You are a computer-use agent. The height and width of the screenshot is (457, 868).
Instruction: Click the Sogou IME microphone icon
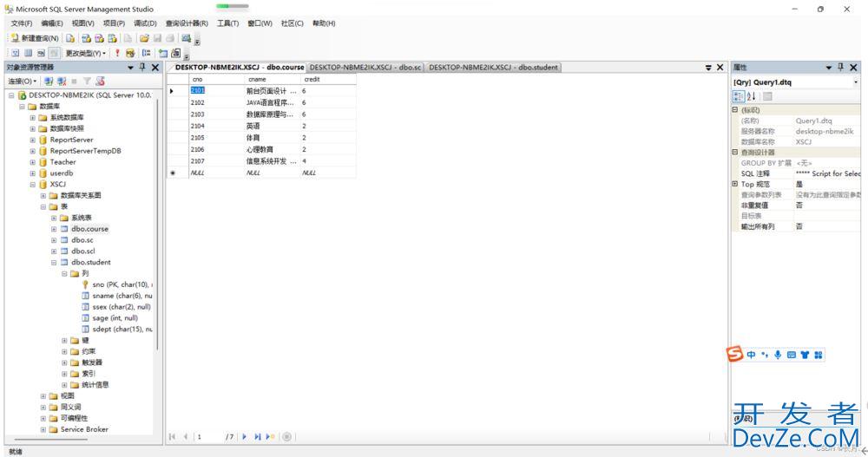coord(777,355)
